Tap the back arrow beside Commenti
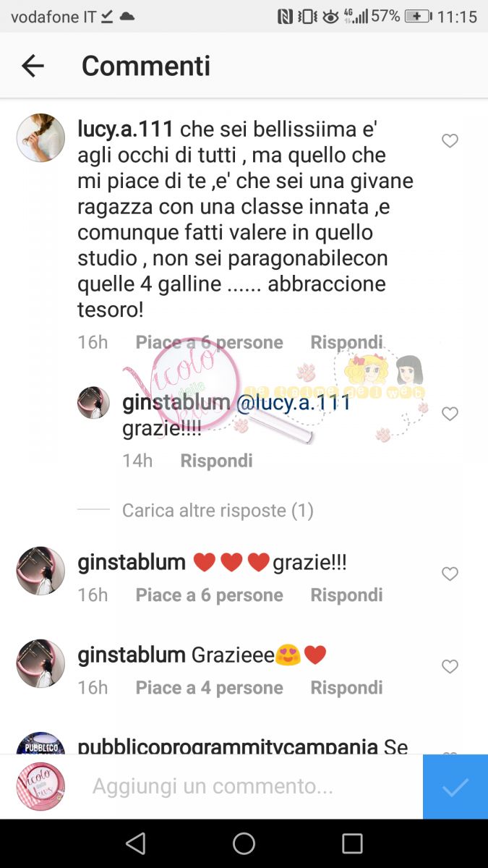 pyautogui.click(x=33, y=66)
